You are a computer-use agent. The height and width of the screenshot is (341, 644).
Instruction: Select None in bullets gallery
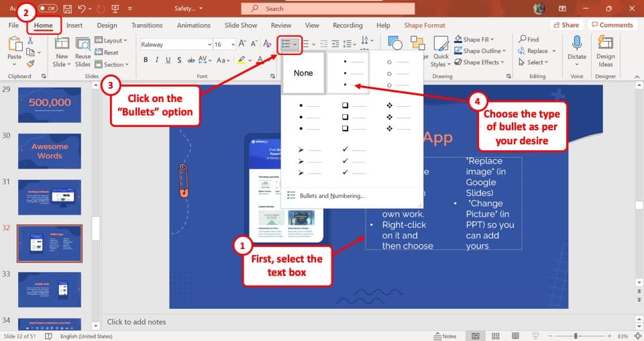(x=303, y=73)
